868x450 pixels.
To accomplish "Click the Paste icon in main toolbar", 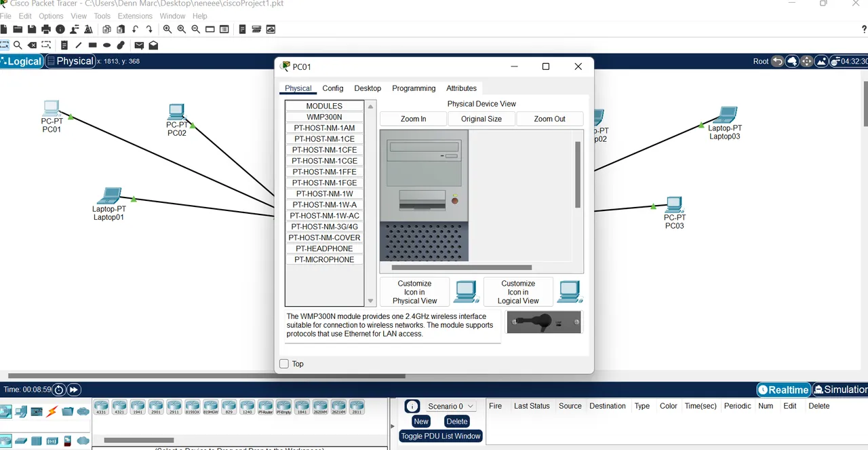I will 121,29.
